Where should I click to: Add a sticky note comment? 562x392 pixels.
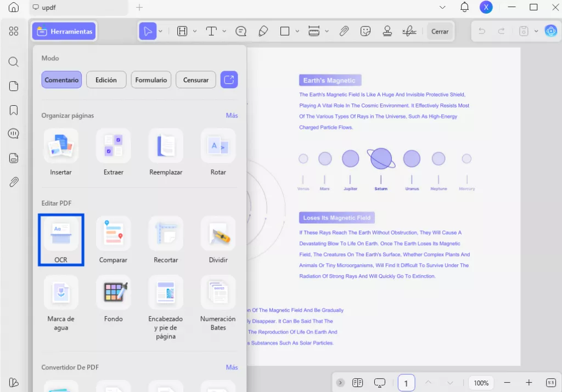pos(241,31)
